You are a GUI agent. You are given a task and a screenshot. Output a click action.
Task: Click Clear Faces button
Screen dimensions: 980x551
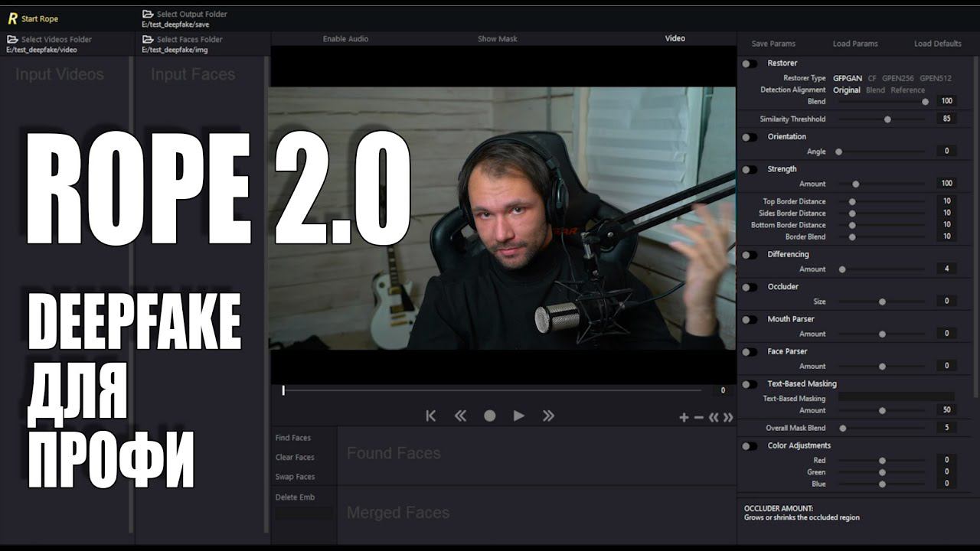click(295, 458)
